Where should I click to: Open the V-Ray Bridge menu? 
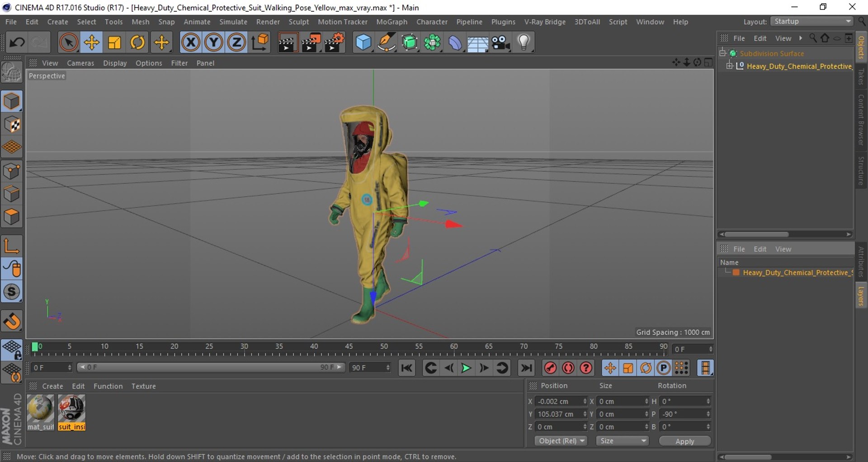coord(545,22)
